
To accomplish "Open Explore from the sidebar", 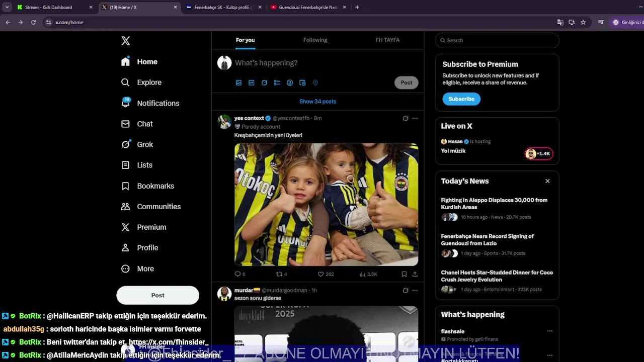I will (141, 82).
